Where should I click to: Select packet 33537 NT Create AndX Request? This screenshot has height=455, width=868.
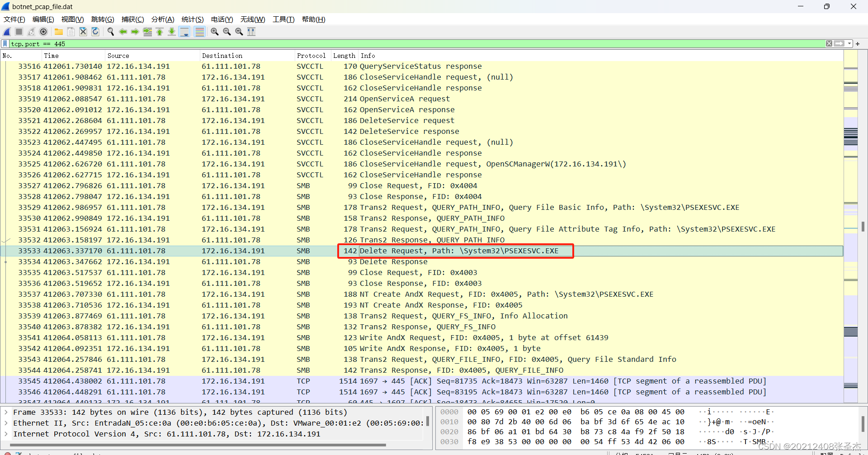tap(422, 294)
